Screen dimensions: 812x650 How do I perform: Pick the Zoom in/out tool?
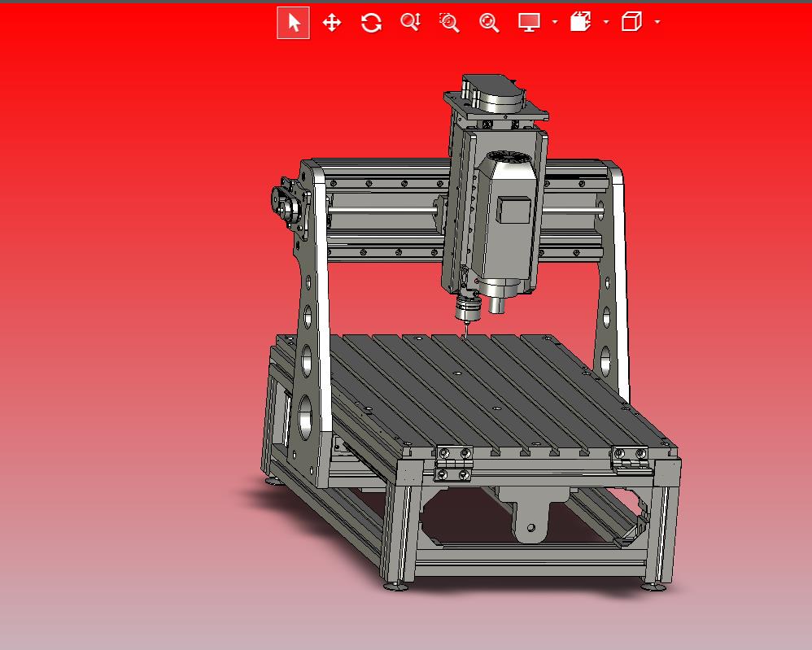coord(410,22)
